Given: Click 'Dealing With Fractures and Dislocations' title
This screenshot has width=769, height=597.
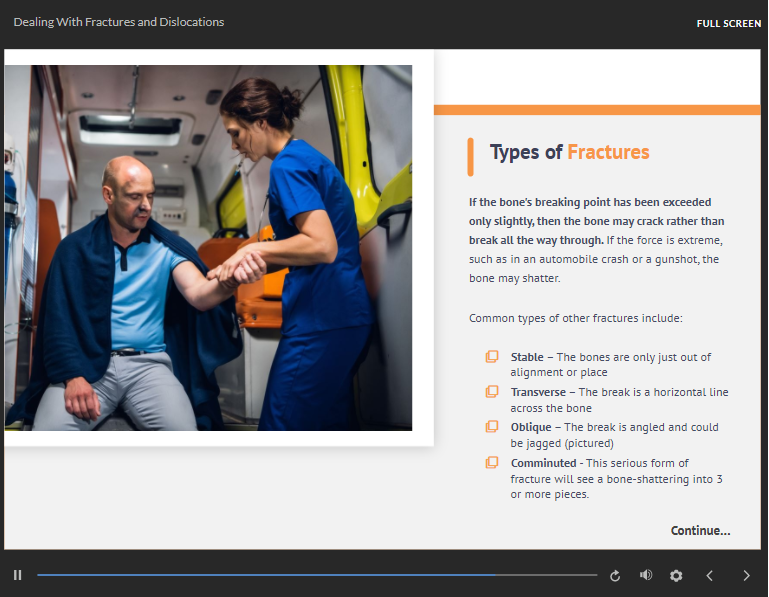Looking at the screenshot, I should (x=119, y=22).
